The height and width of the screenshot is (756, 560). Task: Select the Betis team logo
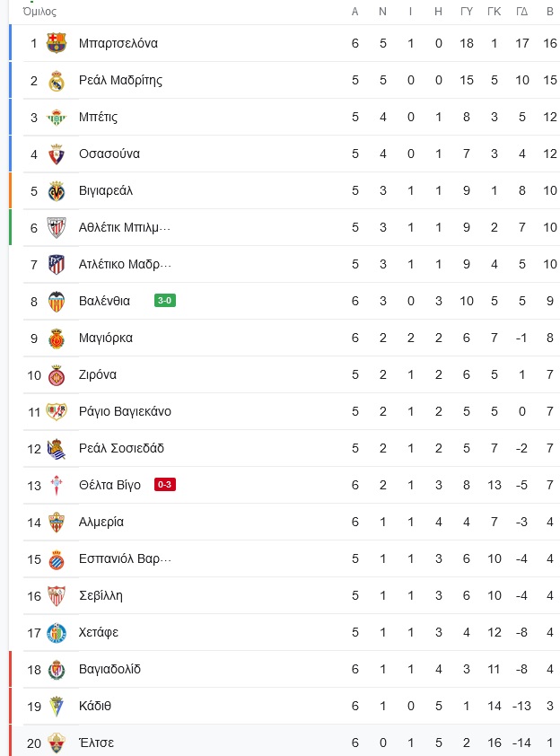(x=57, y=117)
